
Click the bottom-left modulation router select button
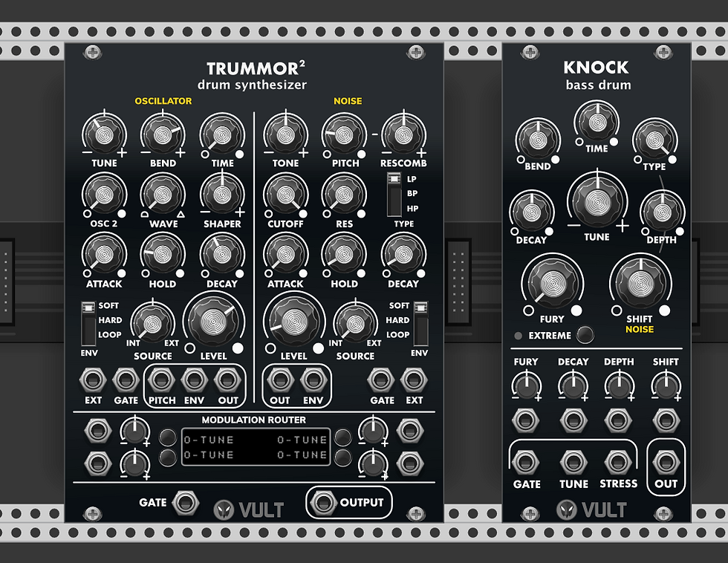pos(168,458)
